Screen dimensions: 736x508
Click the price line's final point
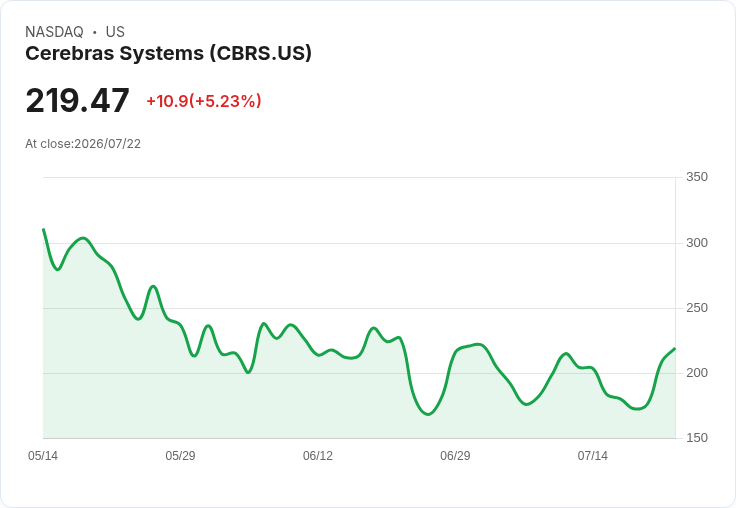pos(675,348)
